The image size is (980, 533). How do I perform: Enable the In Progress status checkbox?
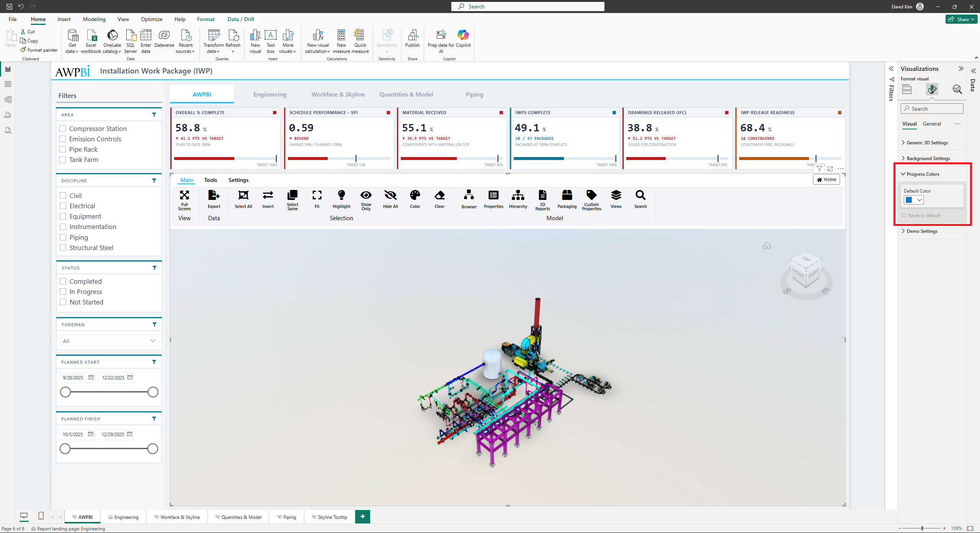pos(63,292)
